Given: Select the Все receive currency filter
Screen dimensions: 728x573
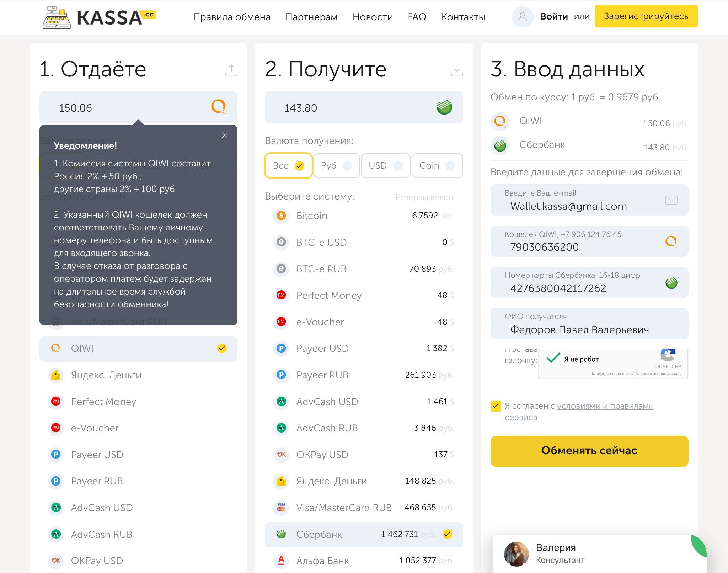Looking at the screenshot, I should tap(288, 165).
